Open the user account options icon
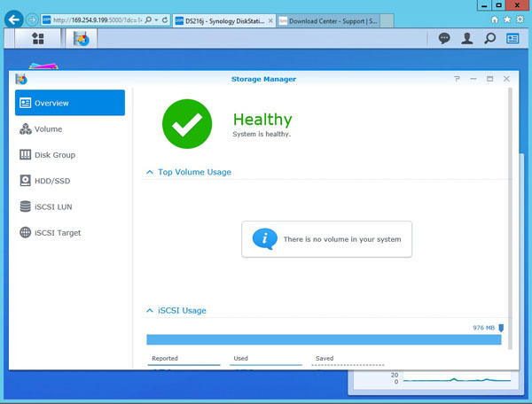This screenshot has height=404, width=532. pyautogui.click(x=467, y=38)
